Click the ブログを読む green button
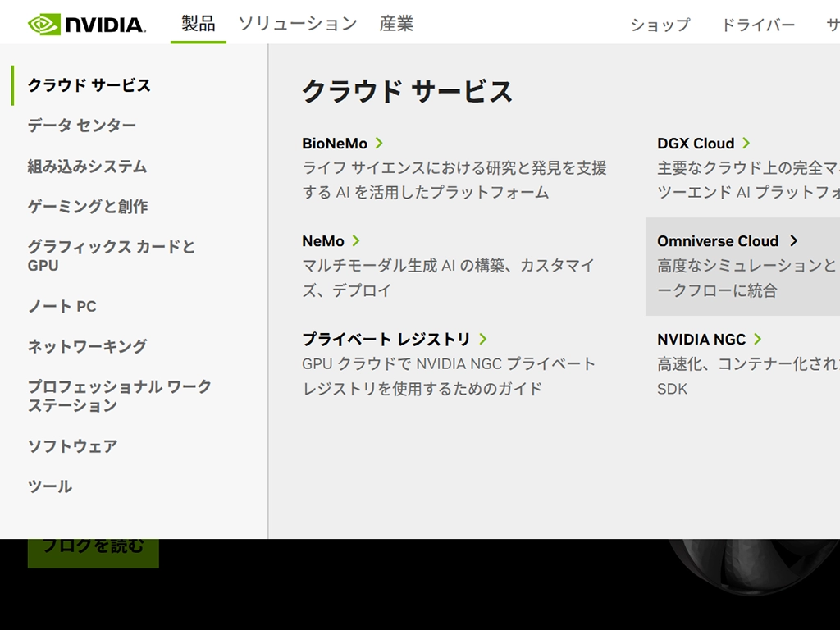 click(x=94, y=553)
